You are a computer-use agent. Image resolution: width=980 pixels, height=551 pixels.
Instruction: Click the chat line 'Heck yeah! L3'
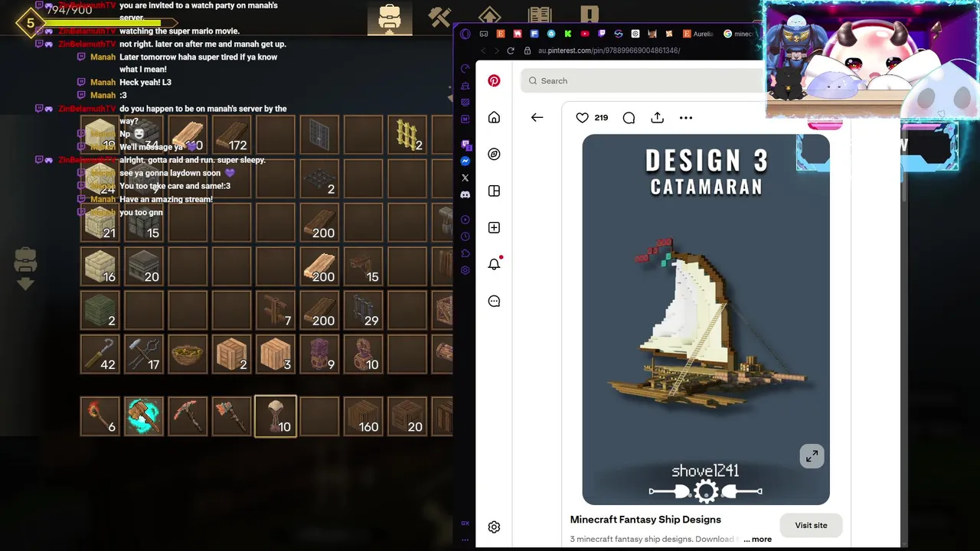(x=145, y=82)
